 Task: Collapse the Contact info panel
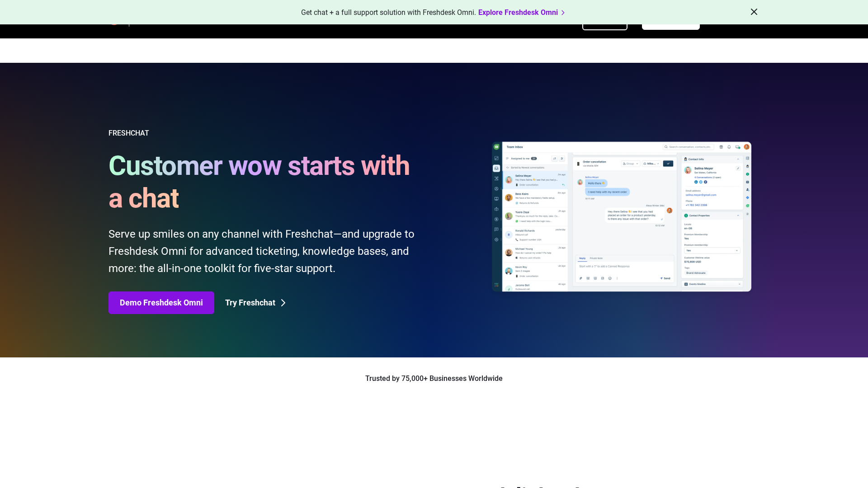(738, 159)
